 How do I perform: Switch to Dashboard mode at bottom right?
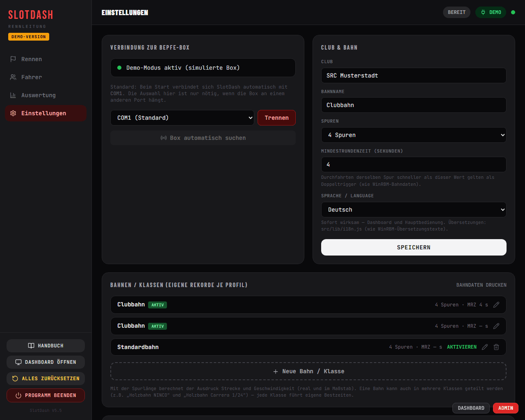point(471,408)
